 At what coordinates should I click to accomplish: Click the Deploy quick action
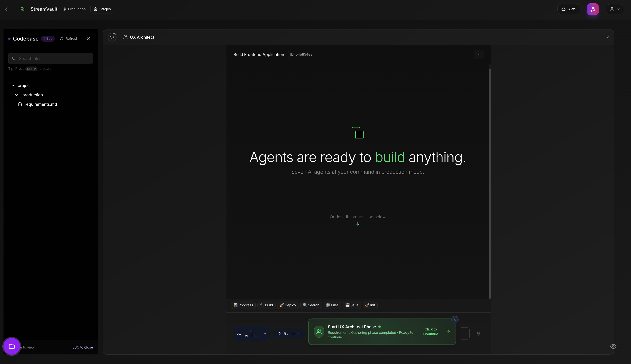tap(288, 305)
